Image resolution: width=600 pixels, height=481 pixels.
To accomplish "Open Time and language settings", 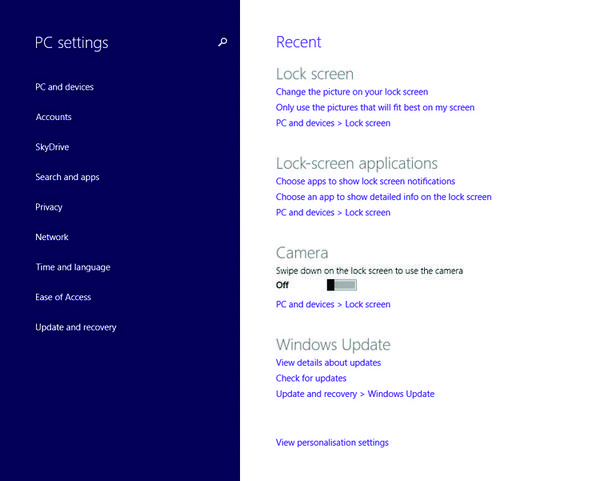I will [x=72, y=267].
